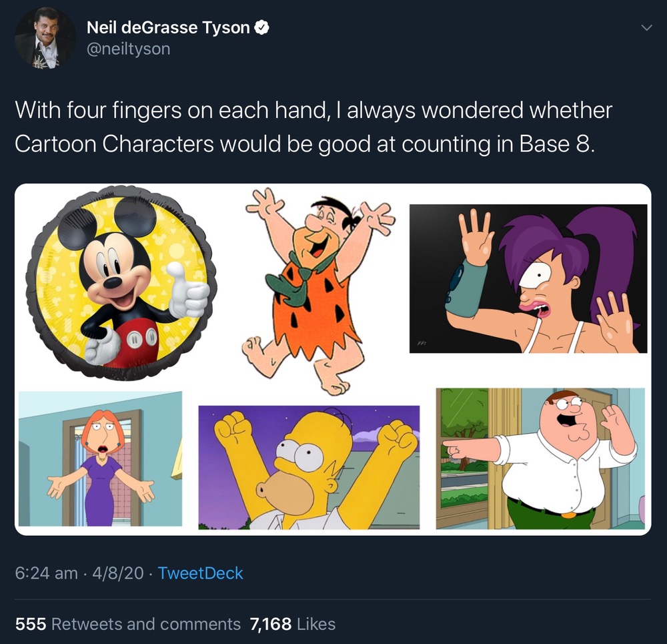Click the 'With four fingers' tweet line
The width and height of the screenshot is (667, 644).
click(x=313, y=110)
